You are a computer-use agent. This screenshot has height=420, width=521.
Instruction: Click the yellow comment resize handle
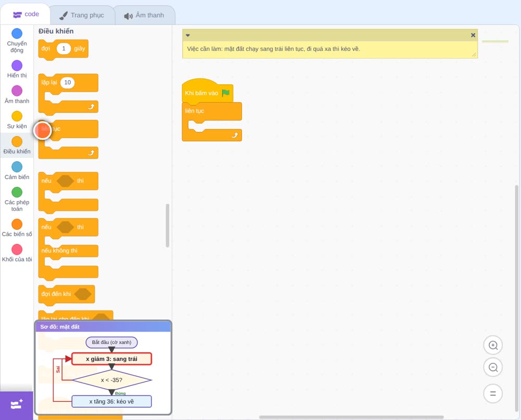474,55
